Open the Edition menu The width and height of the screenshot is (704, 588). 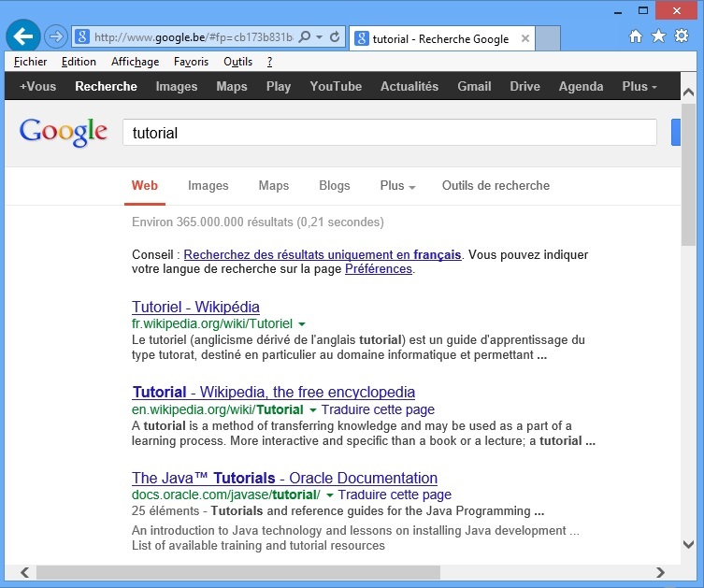[79, 62]
